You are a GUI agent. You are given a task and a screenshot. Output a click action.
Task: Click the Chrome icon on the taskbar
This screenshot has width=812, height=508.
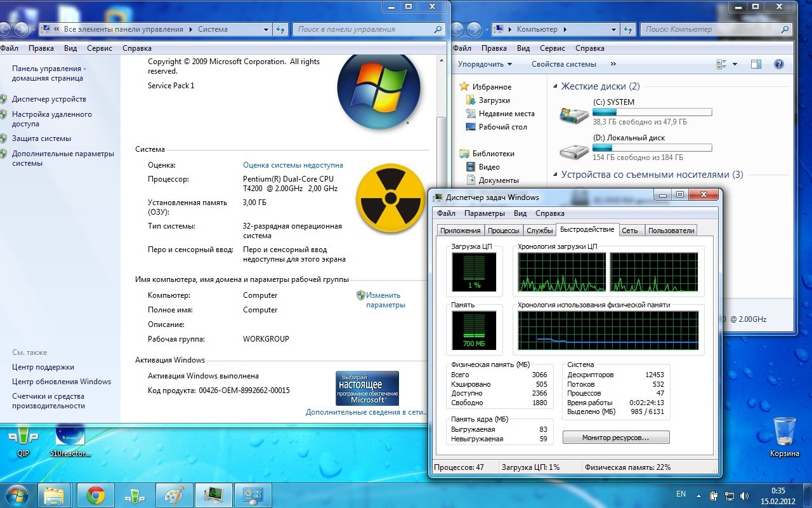(96, 495)
